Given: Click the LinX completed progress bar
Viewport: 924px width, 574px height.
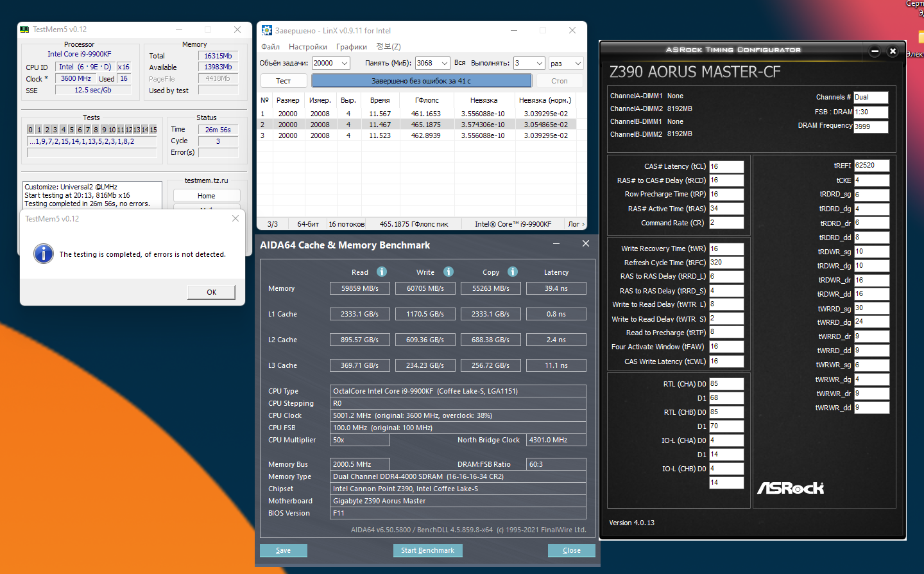Looking at the screenshot, I should (x=422, y=81).
